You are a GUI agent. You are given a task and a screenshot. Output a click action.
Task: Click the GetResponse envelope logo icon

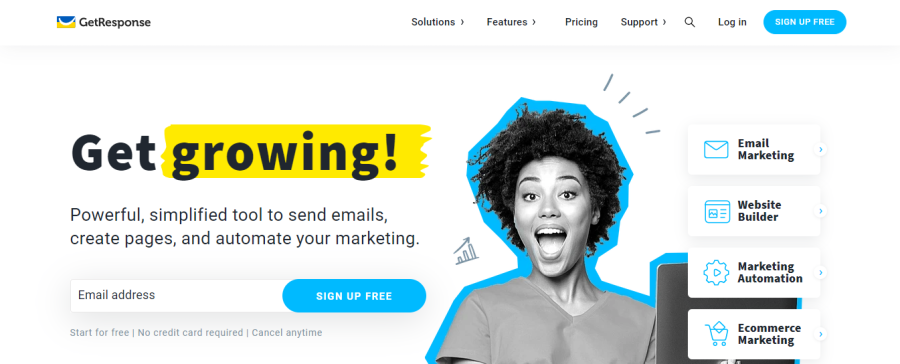[x=66, y=22]
